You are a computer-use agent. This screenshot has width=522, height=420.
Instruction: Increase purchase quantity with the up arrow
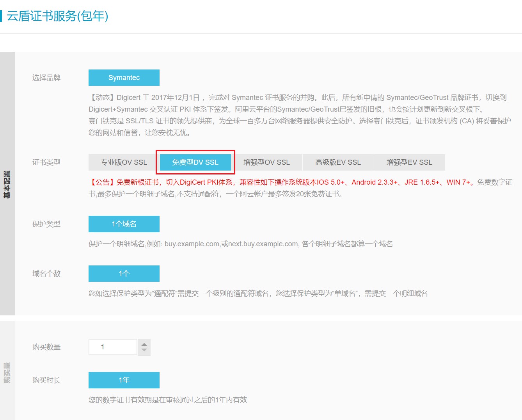tap(144, 344)
